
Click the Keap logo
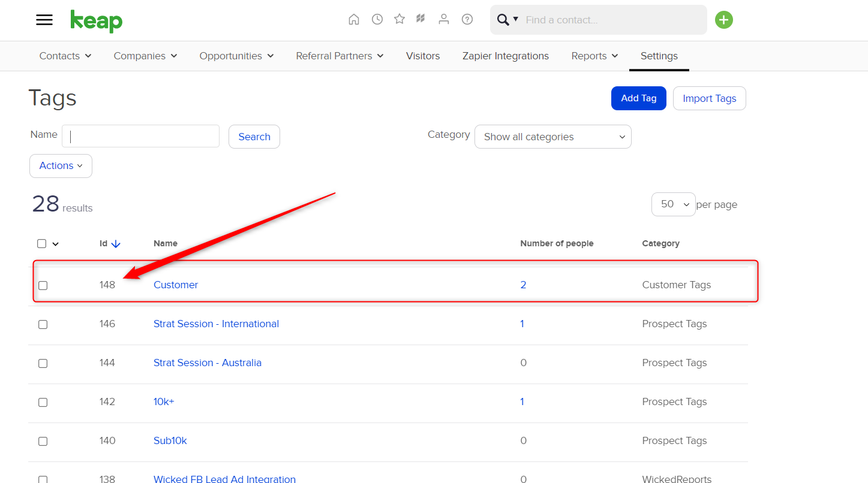[x=97, y=21]
